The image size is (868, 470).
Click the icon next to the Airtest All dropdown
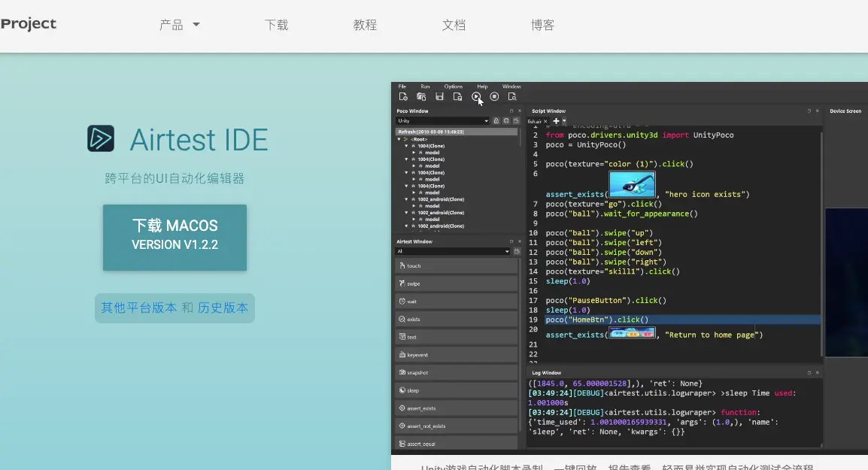click(517, 251)
